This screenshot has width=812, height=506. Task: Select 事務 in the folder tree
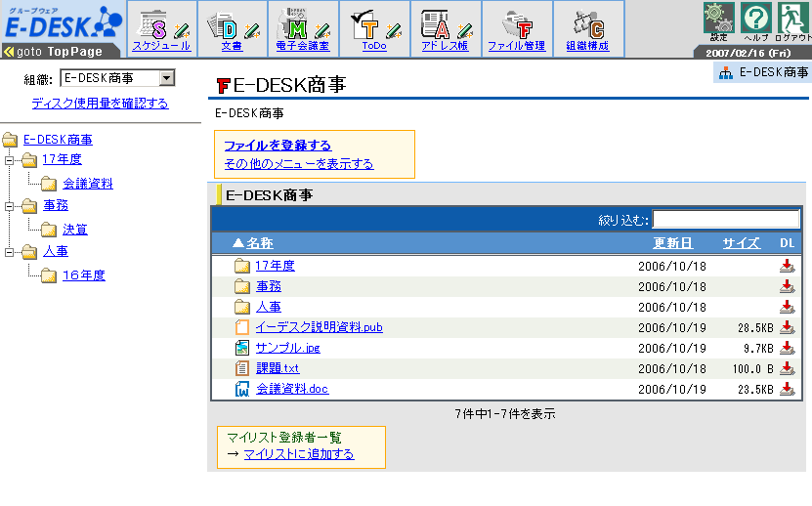click(56, 205)
